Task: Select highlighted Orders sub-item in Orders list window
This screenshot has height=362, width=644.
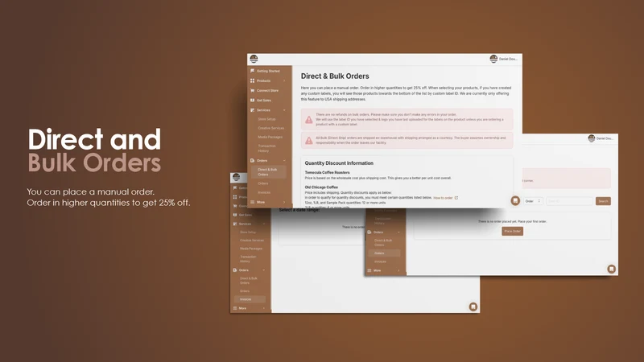Action: point(385,253)
